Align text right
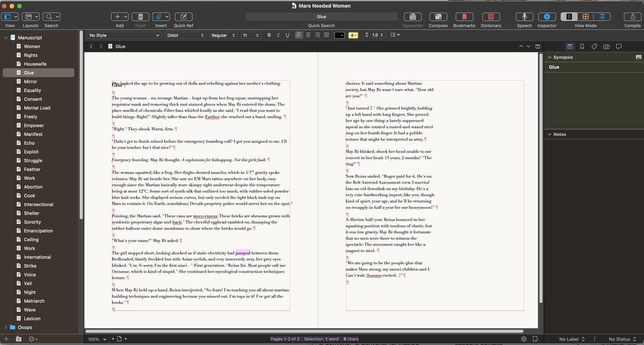 (317, 35)
